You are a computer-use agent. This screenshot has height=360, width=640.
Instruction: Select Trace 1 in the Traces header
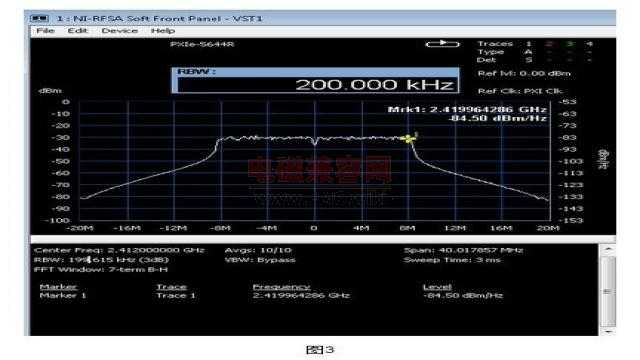click(529, 44)
